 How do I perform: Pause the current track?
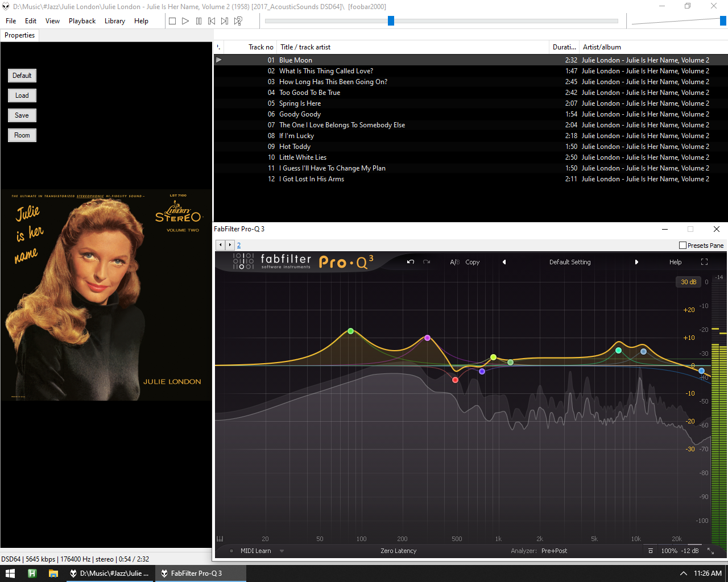click(198, 21)
